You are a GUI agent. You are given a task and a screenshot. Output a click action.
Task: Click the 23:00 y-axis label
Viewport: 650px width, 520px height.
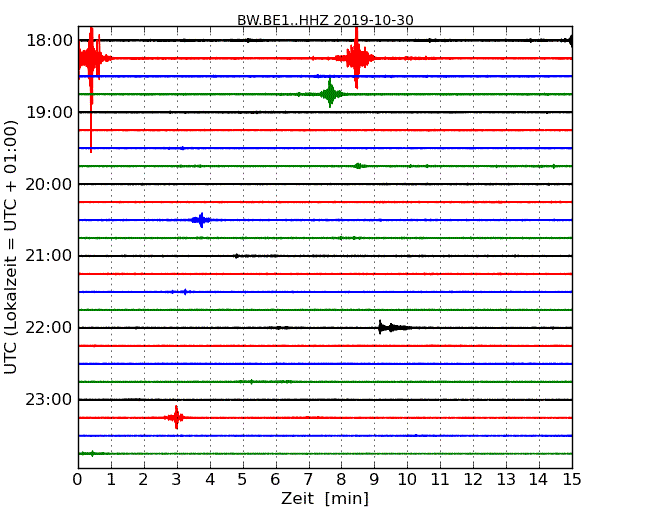tap(49, 399)
